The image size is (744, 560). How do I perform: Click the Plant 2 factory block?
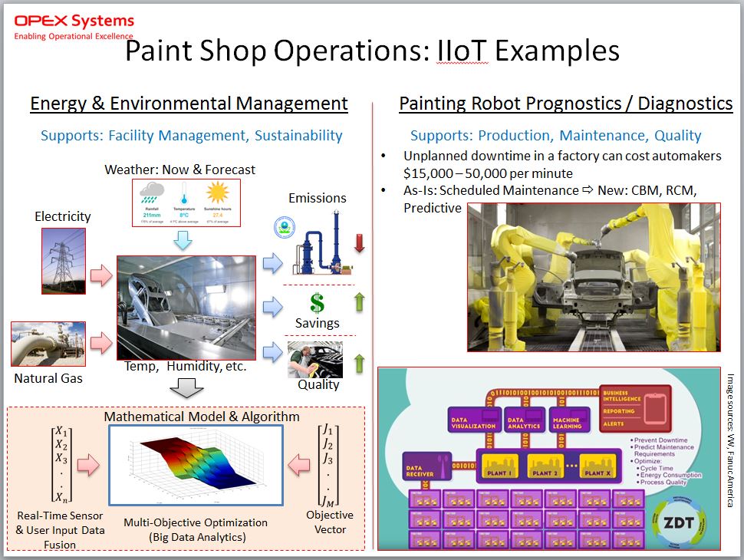(x=545, y=466)
